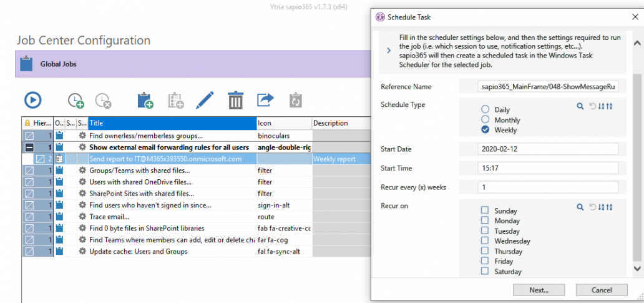This screenshot has width=644, height=303.
Task: Sort descending in Recur on section
Action: [x=610, y=207]
